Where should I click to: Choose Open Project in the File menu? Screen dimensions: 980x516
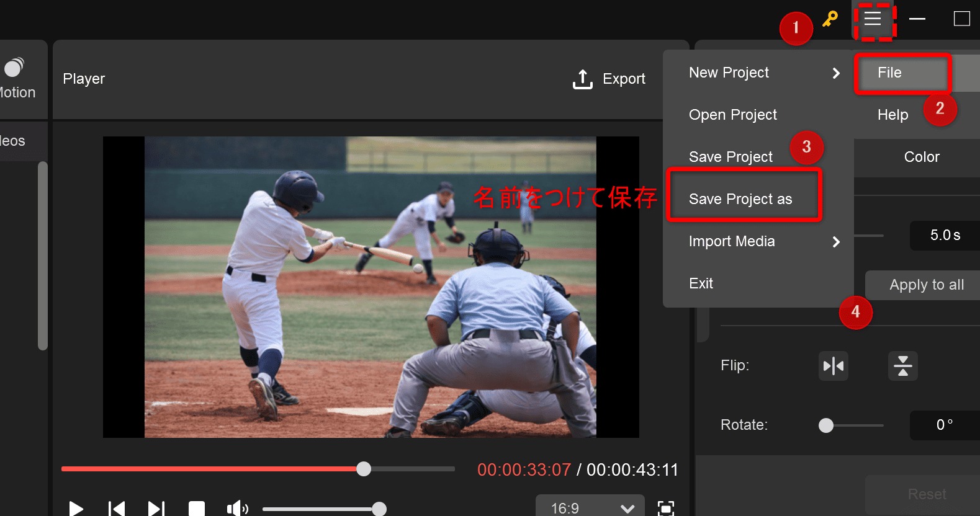coord(733,115)
